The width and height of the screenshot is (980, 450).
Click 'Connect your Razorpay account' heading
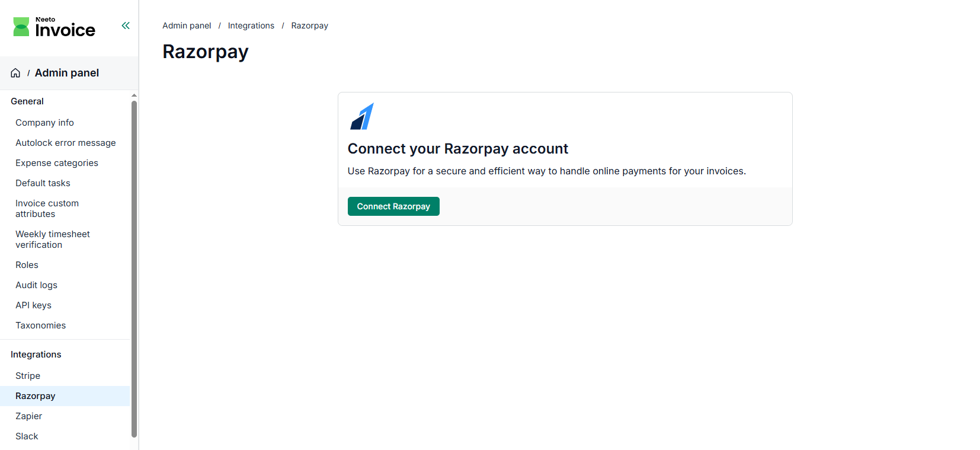(458, 149)
